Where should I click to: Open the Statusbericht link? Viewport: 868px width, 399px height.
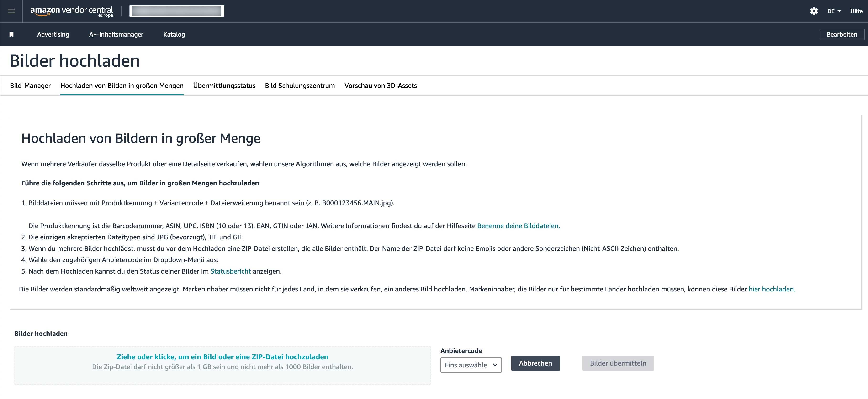230,271
